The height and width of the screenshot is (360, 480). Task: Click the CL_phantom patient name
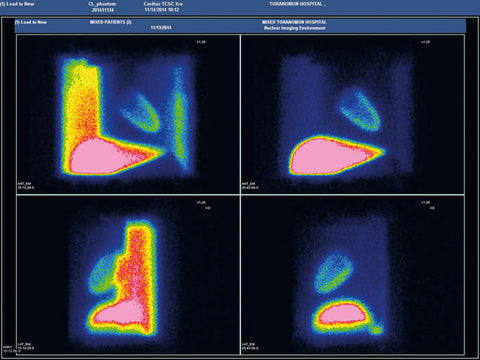pyautogui.click(x=102, y=4)
